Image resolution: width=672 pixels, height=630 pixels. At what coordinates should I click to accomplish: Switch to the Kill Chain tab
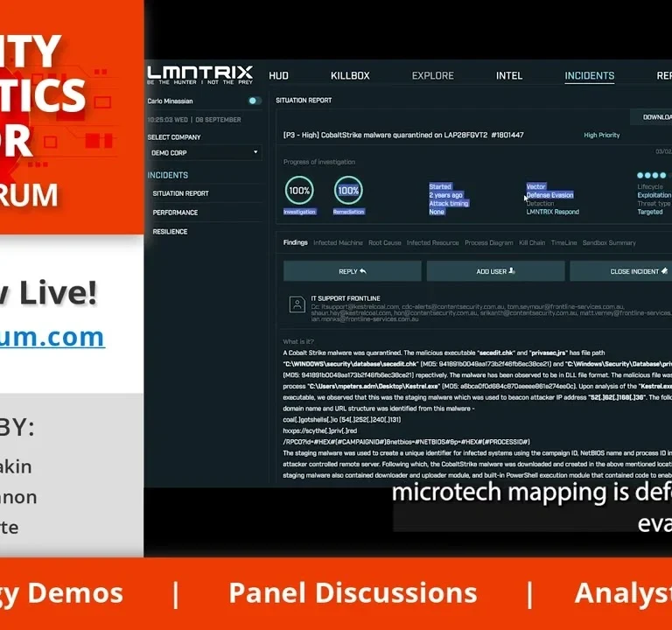tap(532, 242)
